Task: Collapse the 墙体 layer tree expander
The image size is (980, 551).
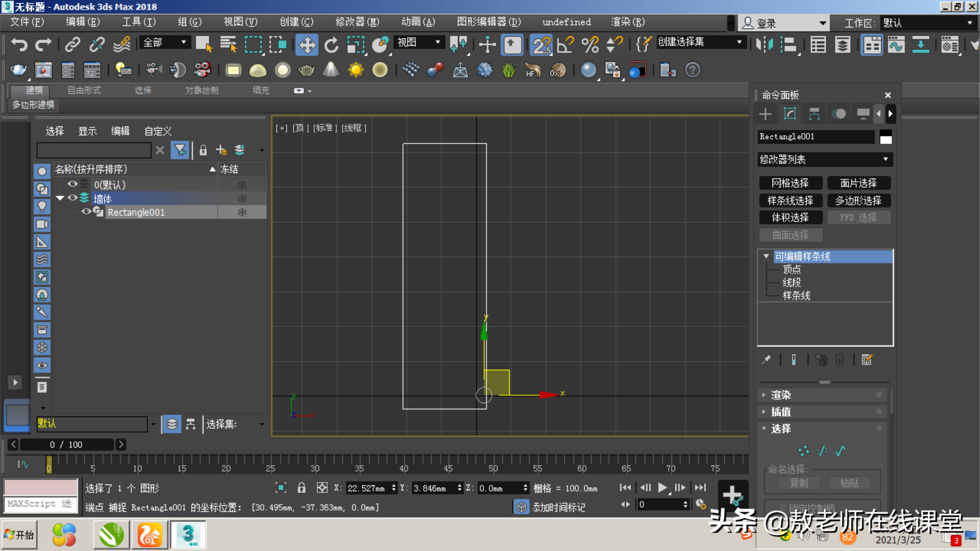Action: click(60, 198)
